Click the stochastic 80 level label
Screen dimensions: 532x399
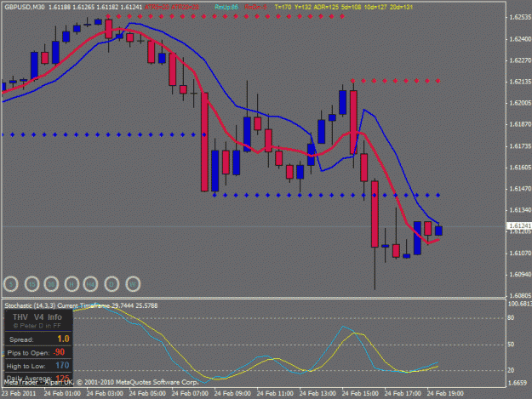(511, 317)
